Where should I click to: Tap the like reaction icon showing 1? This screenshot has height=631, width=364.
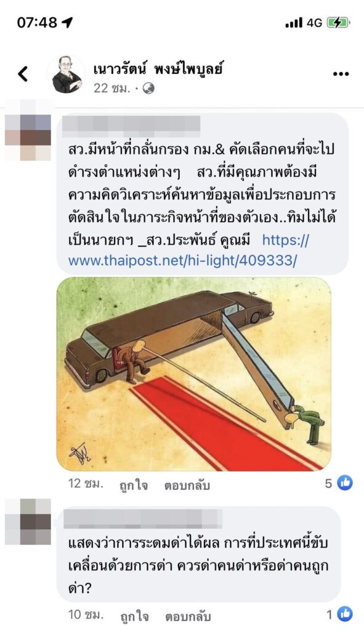tap(345, 614)
